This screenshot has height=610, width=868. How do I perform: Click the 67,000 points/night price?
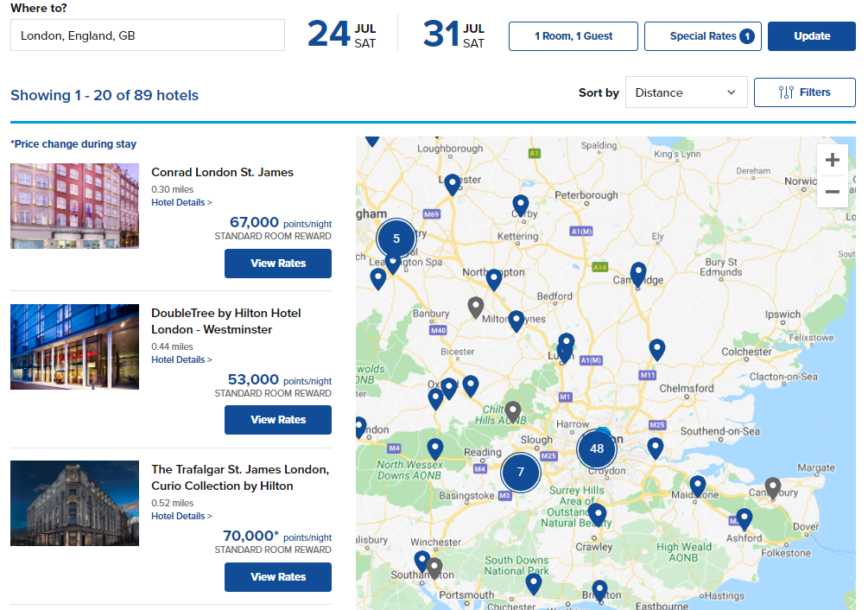coord(281,223)
